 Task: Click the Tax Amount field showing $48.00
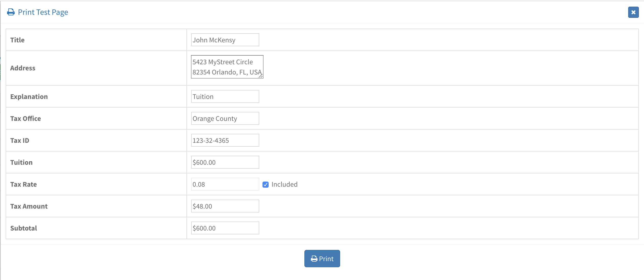[x=225, y=206]
